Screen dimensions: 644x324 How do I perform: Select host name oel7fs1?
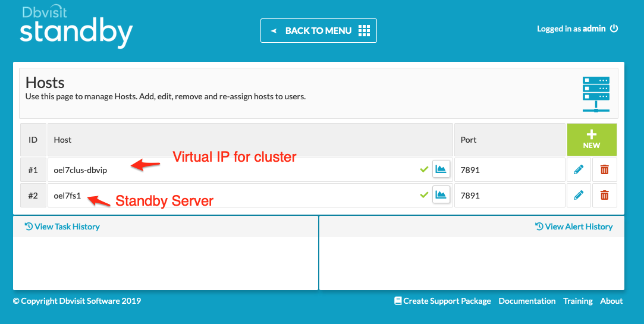pos(67,196)
